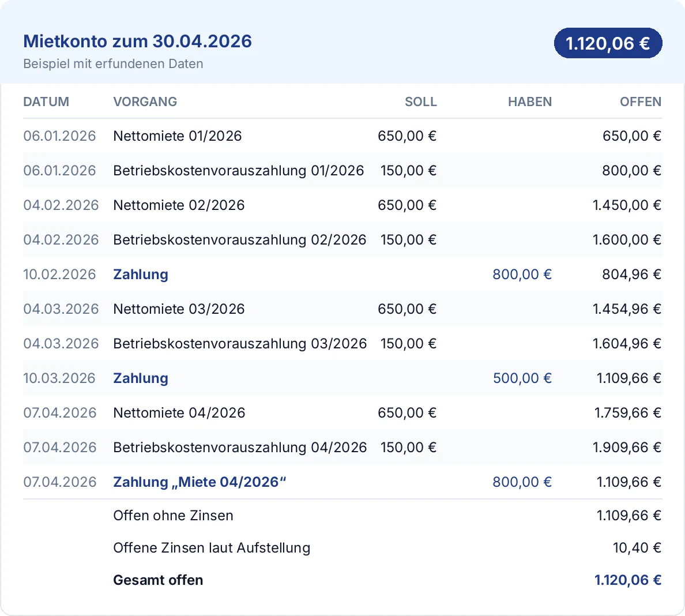Click the 10,40 € interest amount
This screenshot has width=685, height=616.
pos(637,548)
